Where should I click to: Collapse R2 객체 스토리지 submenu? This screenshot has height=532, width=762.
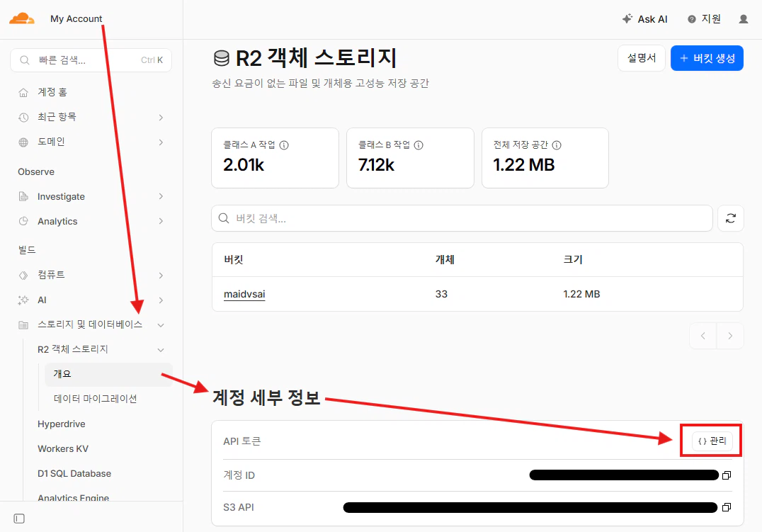(161, 350)
